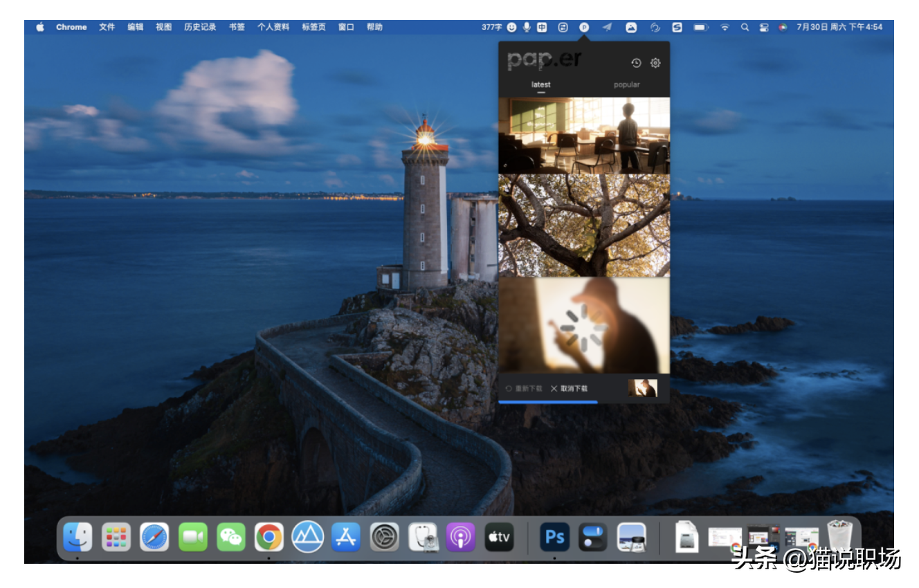919x588 pixels.
Task: Click 取消下载 to cancel download
Action: click(x=570, y=389)
